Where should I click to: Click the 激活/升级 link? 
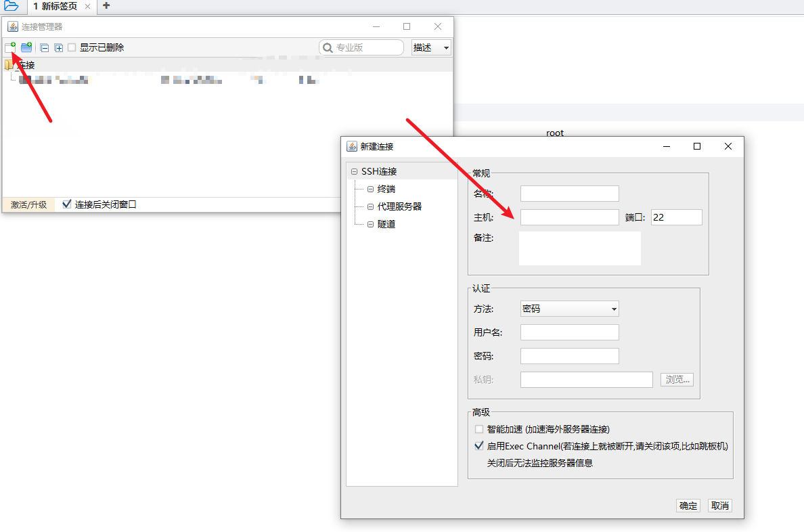coord(28,204)
